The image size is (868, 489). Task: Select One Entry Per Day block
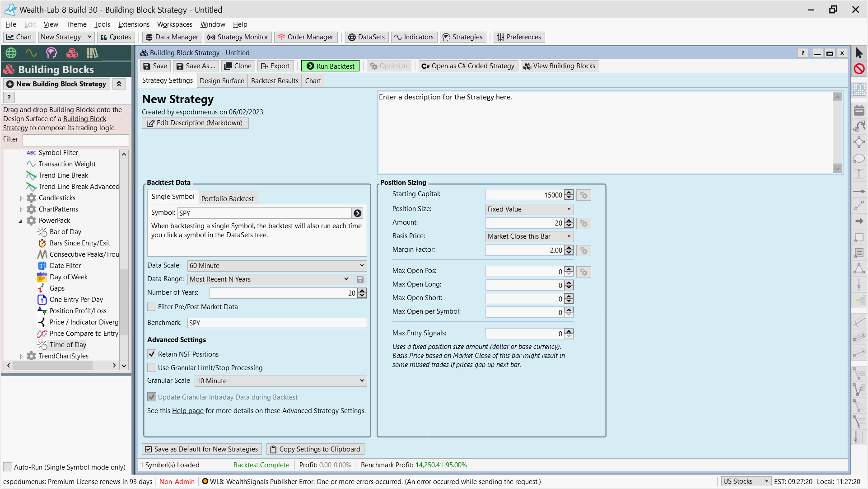pyautogui.click(x=76, y=300)
